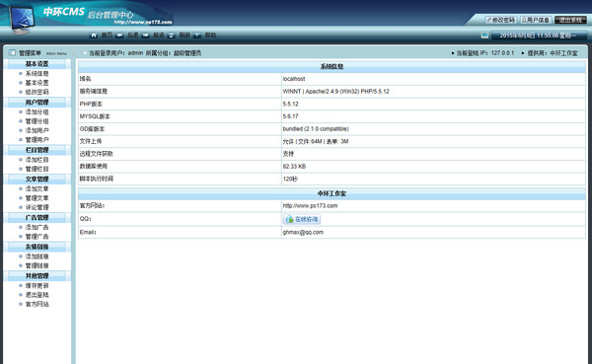The height and width of the screenshot is (364, 592).
Task: Select 添加广告 in the sidebar
Action: click(37, 227)
